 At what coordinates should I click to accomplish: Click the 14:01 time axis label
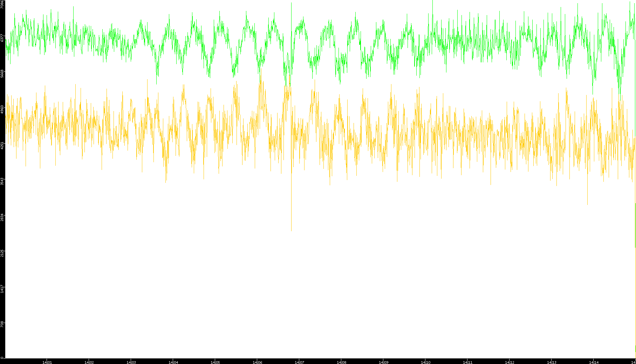[47, 362]
